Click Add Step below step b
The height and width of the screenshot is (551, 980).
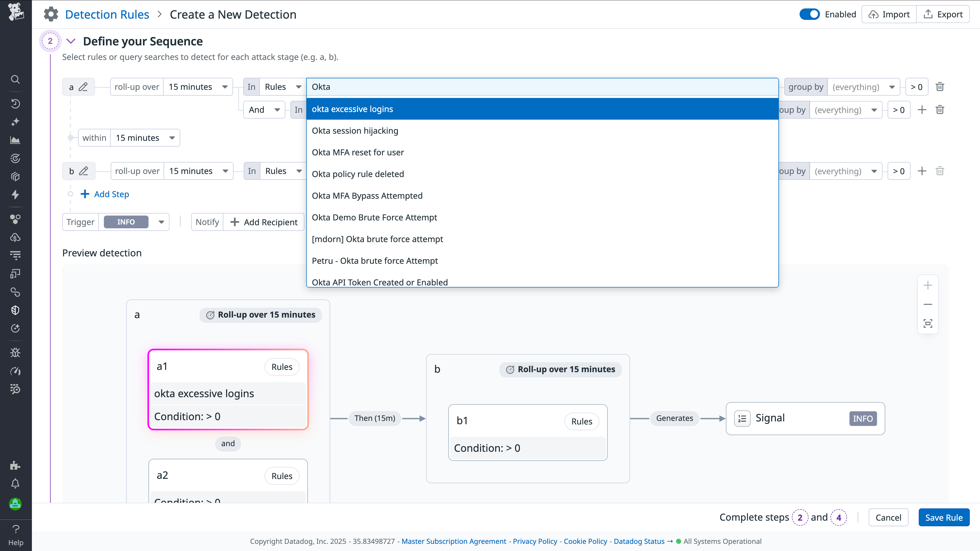click(x=105, y=194)
